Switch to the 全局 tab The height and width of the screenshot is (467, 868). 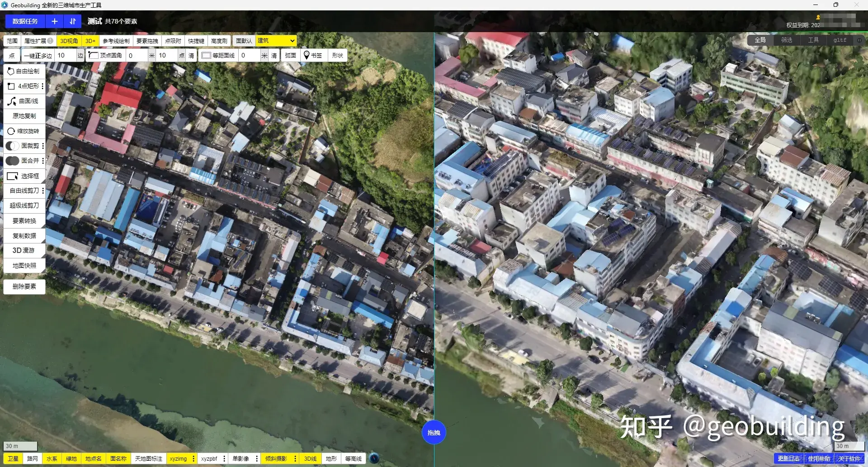click(x=760, y=40)
